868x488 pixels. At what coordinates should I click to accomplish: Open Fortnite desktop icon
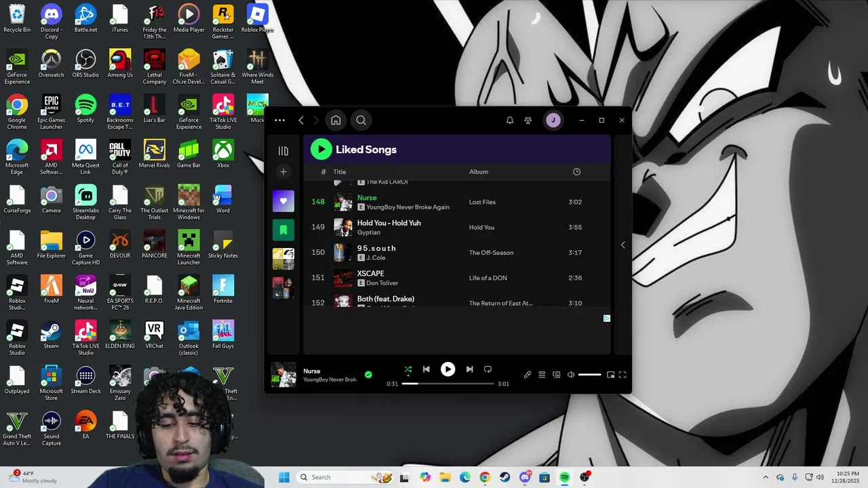coord(223,289)
